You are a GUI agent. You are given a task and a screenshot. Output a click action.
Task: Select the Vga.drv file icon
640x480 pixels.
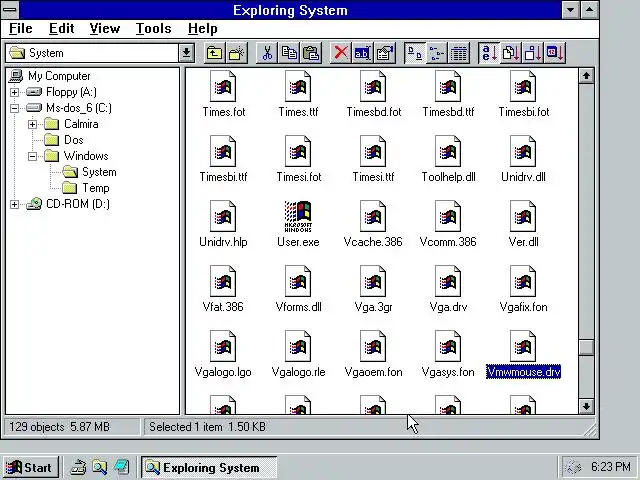point(448,281)
